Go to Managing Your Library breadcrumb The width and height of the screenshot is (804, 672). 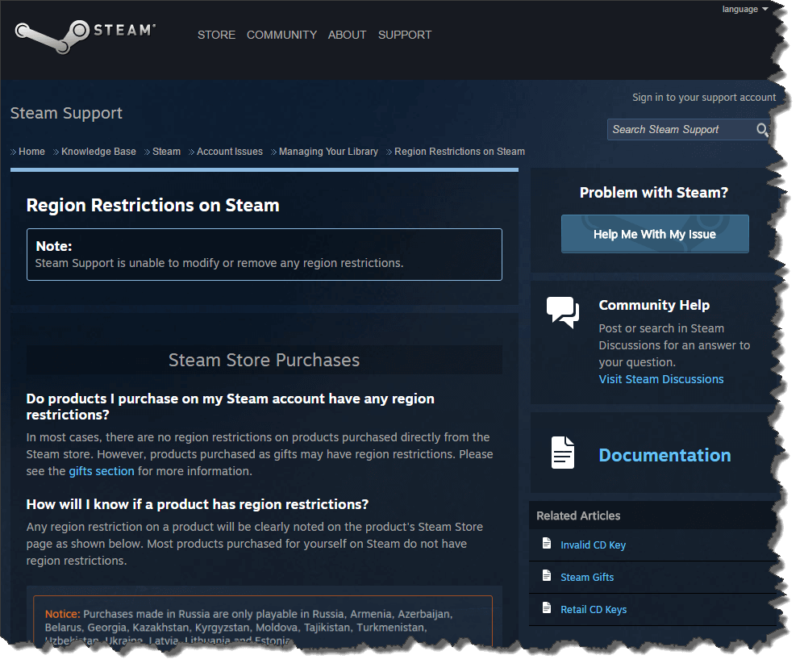[x=328, y=152]
